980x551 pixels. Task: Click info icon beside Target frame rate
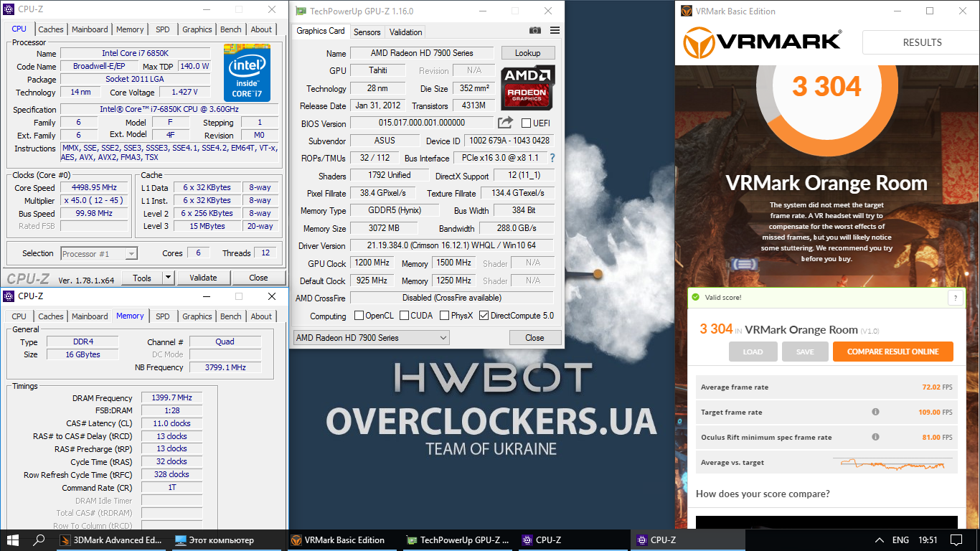pyautogui.click(x=875, y=413)
